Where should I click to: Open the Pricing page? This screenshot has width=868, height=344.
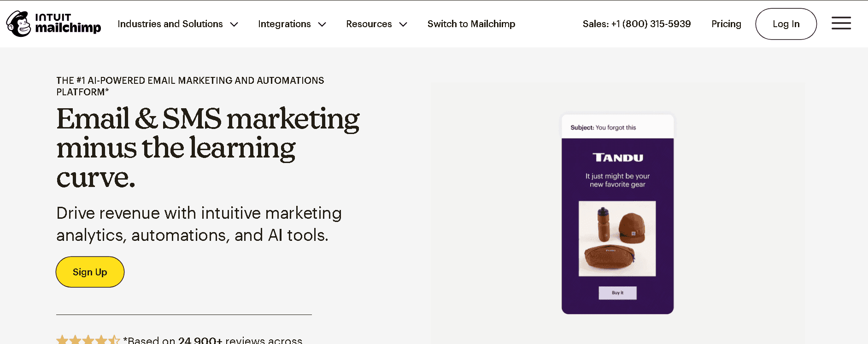[x=726, y=24]
